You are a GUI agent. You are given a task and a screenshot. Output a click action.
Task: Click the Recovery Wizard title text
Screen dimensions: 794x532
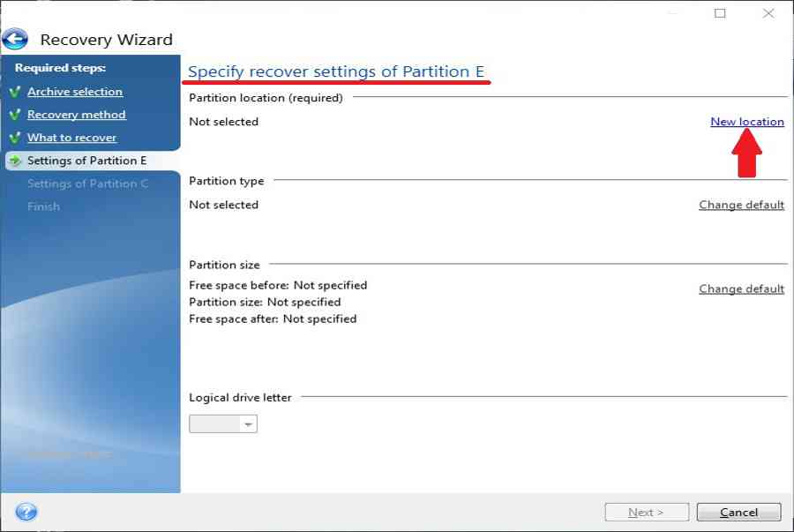tap(107, 40)
